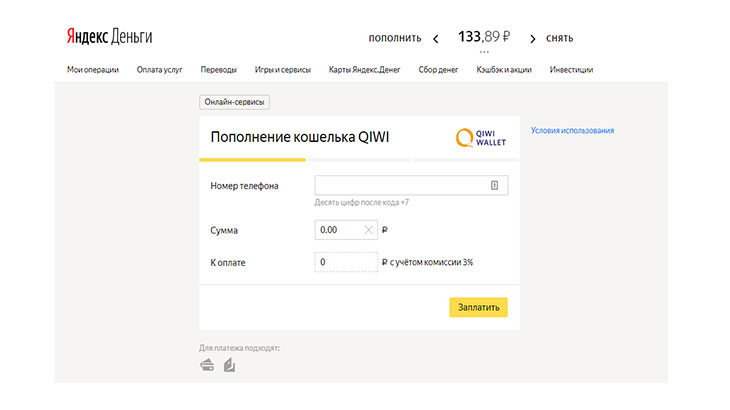Click the yellow Заплатить button
Screen dimensions: 730x410
pos(479,307)
